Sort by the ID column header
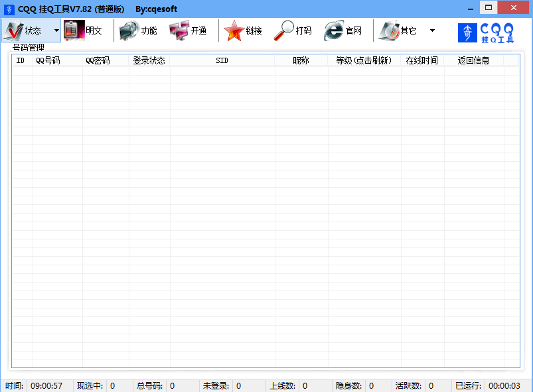Image resolution: width=533 pixels, height=392 pixels. [x=21, y=60]
